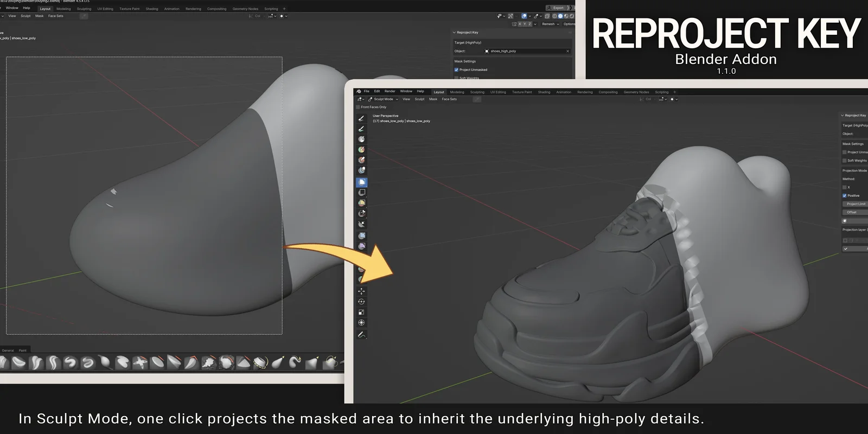Select the Scale tool in front window toolbar

point(361,312)
